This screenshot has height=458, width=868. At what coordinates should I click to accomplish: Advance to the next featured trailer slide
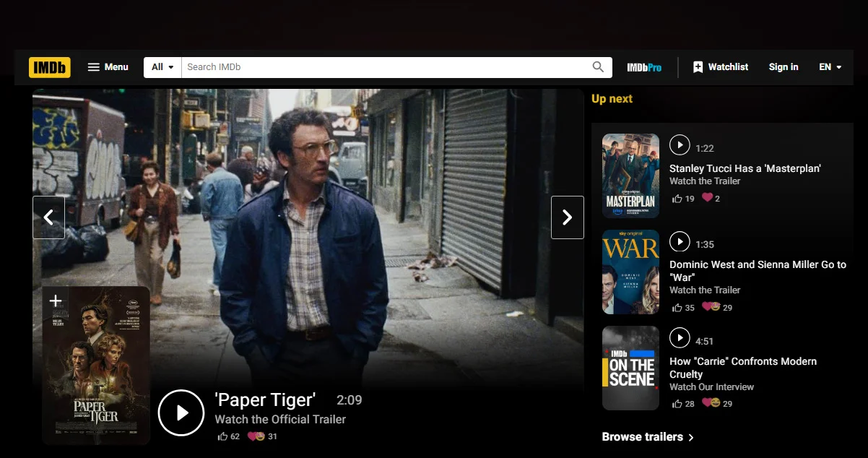click(x=568, y=217)
